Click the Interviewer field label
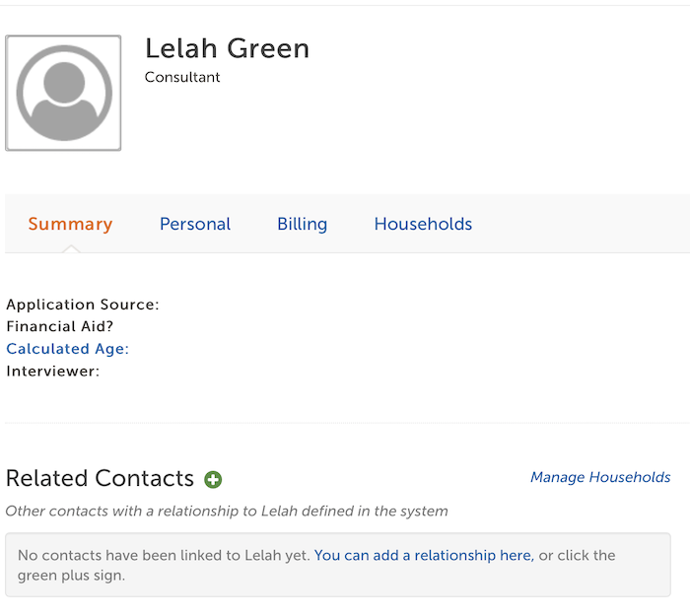The height and width of the screenshot is (616, 690). 53,372
